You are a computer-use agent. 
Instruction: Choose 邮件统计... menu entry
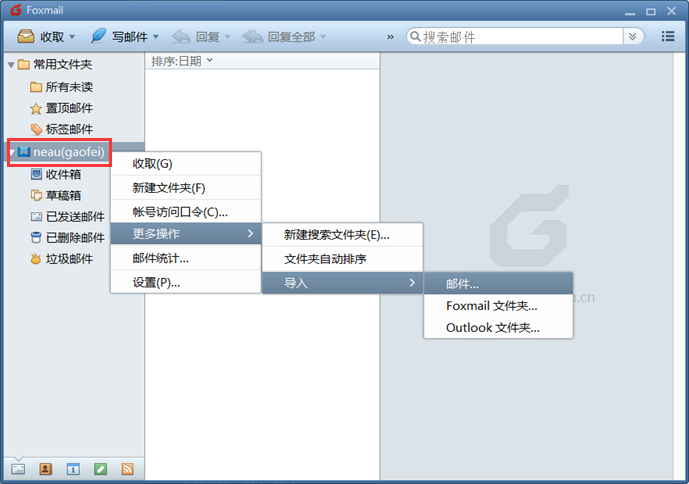tap(186, 258)
